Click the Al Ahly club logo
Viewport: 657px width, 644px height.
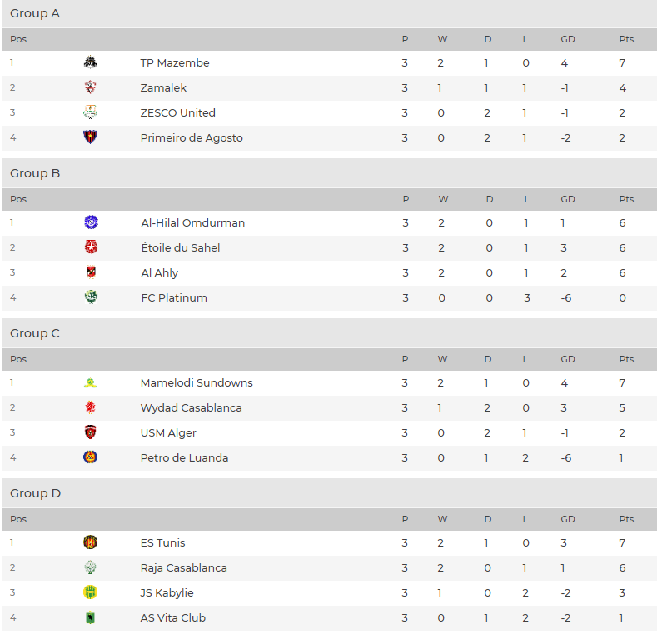pos(91,272)
